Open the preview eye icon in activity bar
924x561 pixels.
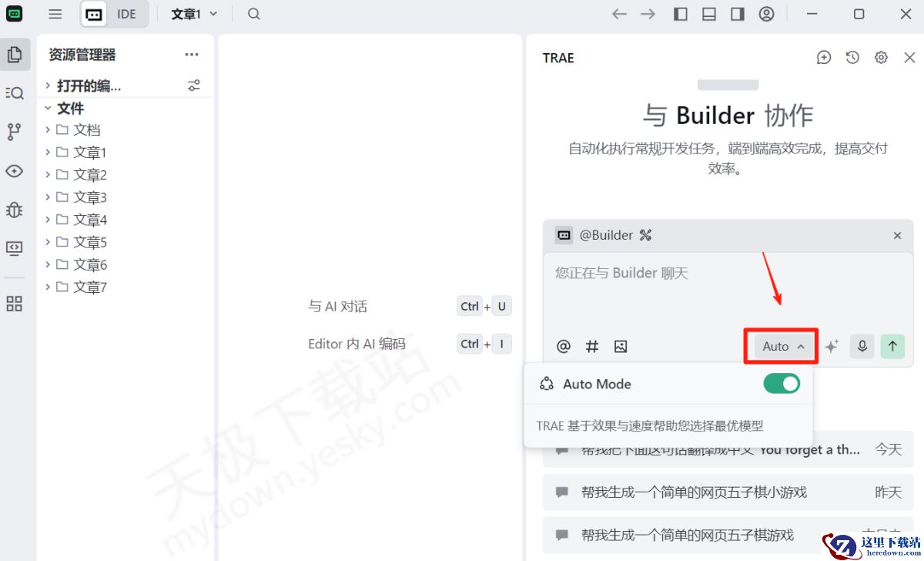[15, 171]
